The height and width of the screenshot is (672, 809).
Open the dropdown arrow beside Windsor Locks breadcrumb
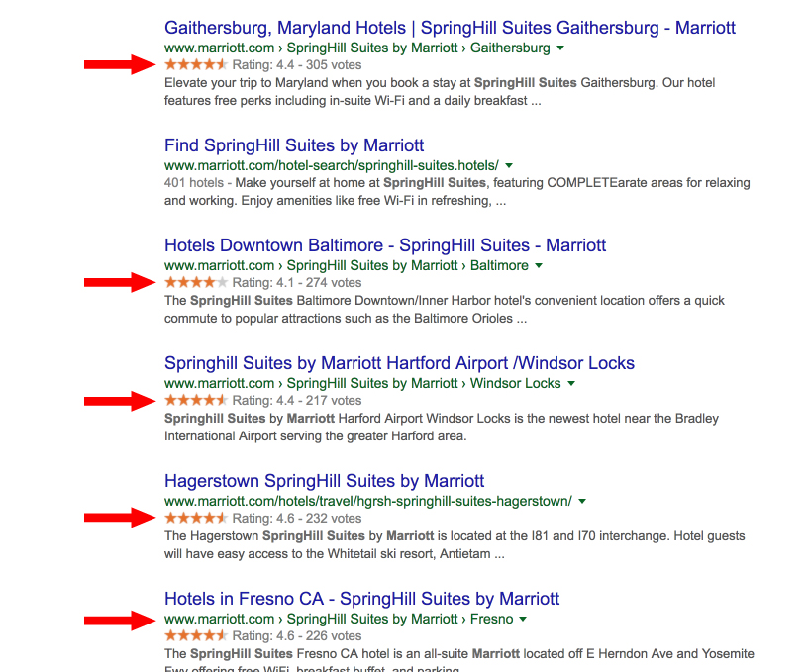(x=571, y=383)
